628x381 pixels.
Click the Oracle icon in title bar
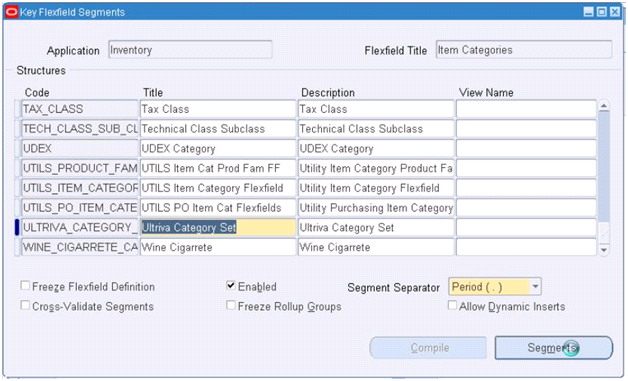[x=12, y=12]
